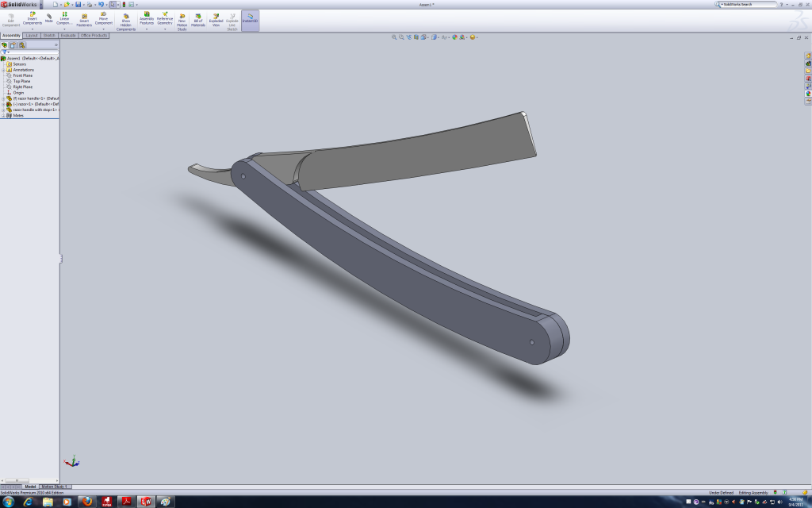Click the Rebuild traffic light icon
The width and height of the screenshot is (812, 508).
pos(124,4)
